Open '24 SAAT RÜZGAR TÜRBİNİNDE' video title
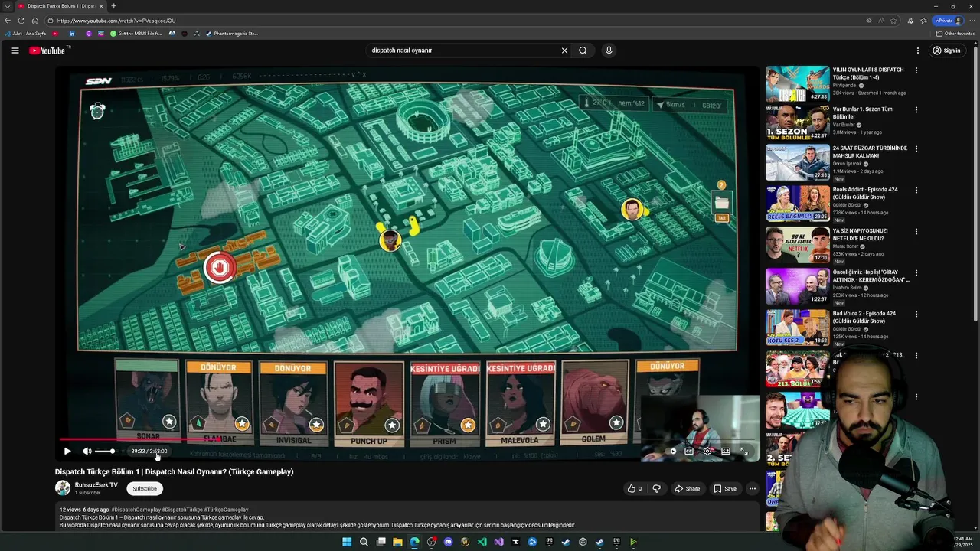The image size is (980, 551). click(x=870, y=152)
